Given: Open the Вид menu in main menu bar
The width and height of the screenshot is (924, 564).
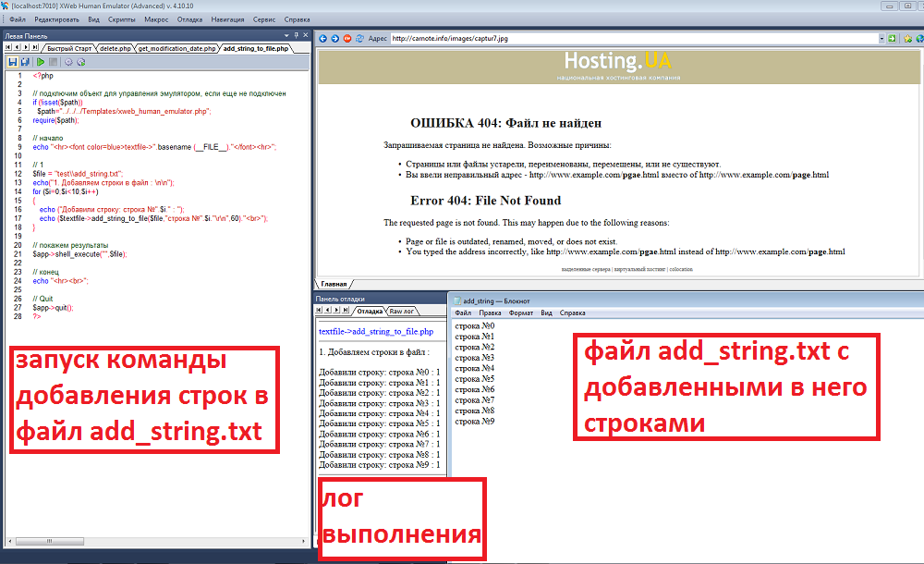Looking at the screenshot, I should (93, 19).
